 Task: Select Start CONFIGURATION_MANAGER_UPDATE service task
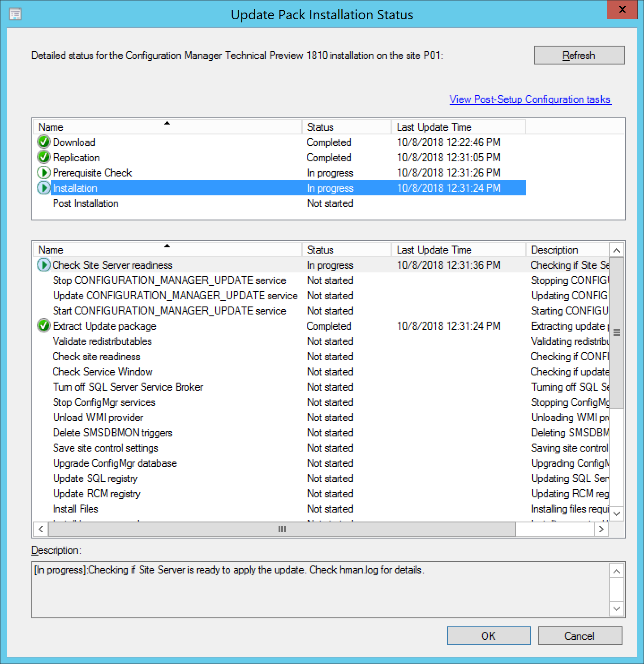322,311
